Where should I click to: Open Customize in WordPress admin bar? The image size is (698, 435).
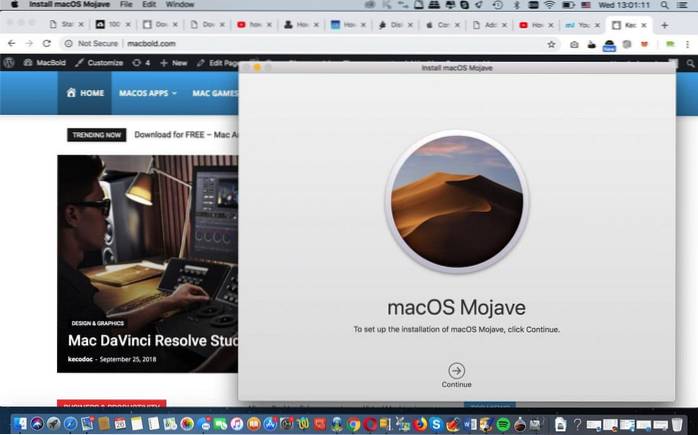pyautogui.click(x=99, y=62)
